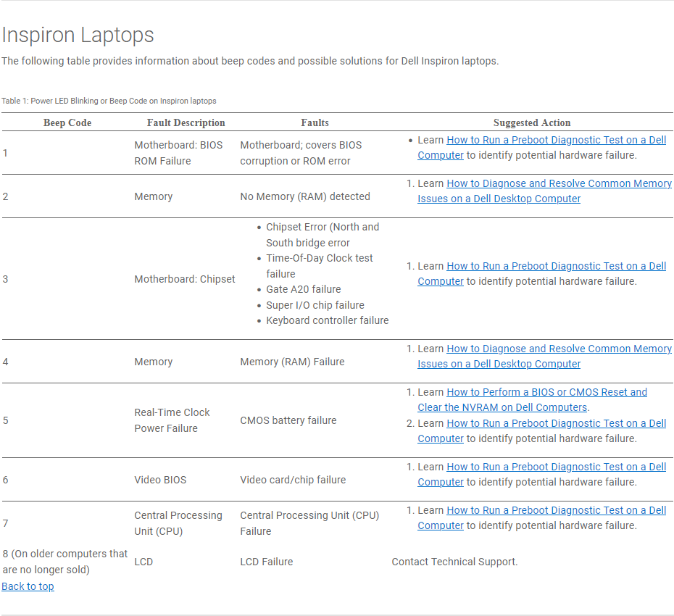Viewport: 674px width, 616px height.
Task: Open Preboot Diagnostic link in CMOS battery row
Action: click(556, 423)
